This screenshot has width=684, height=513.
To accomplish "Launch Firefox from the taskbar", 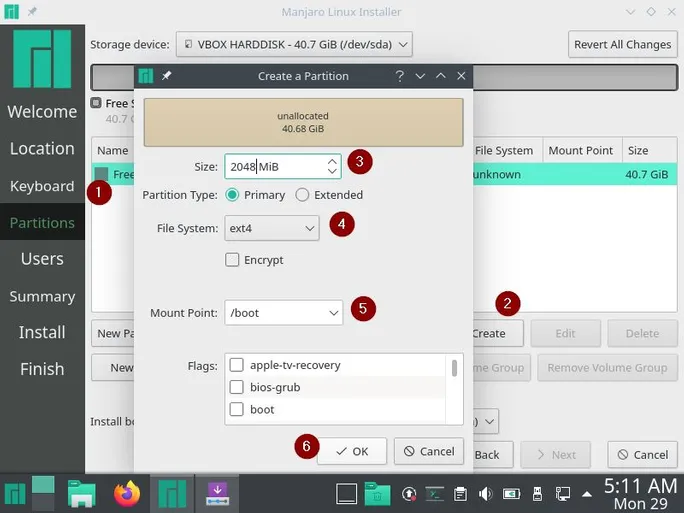I will [x=127, y=492].
